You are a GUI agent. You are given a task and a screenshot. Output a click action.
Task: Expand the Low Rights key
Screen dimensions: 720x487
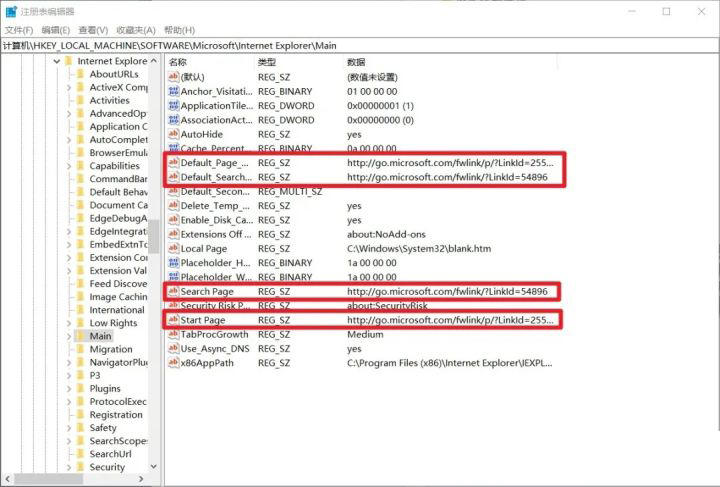pyautogui.click(x=69, y=323)
